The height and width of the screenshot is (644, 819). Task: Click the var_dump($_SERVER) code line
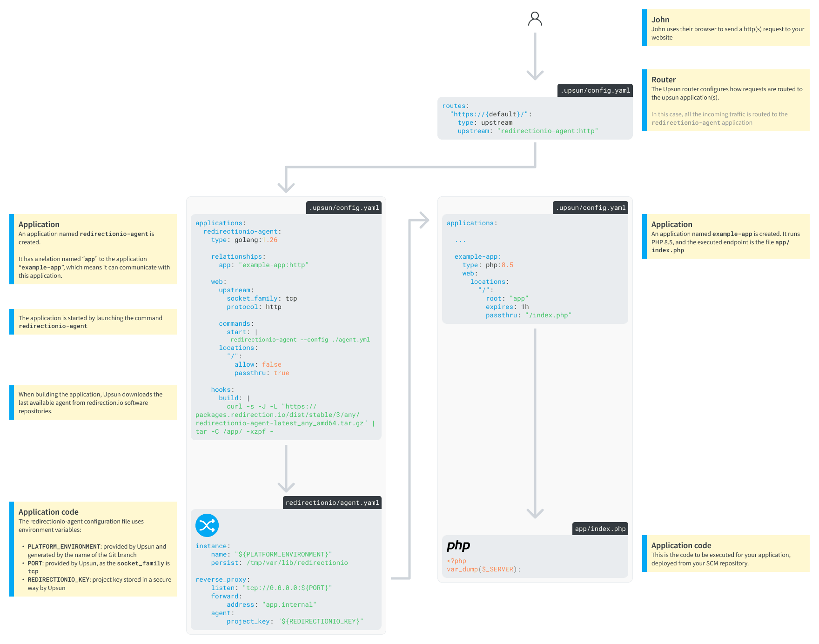tap(483, 569)
